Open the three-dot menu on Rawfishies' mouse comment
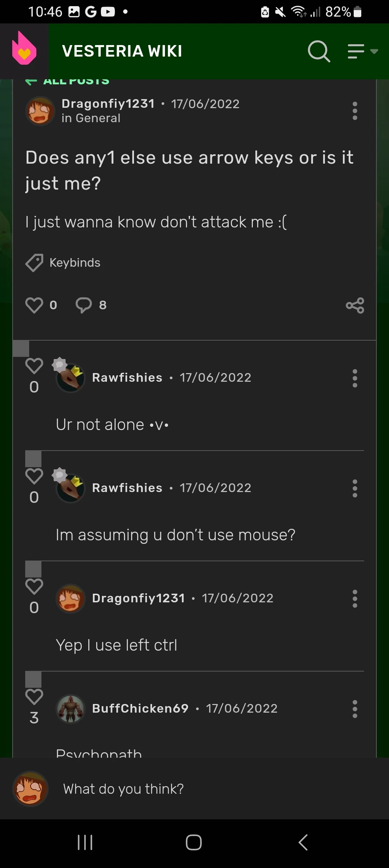 355,488
